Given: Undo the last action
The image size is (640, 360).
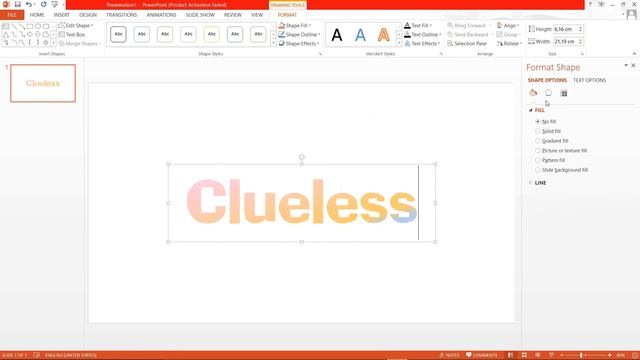Looking at the screenshot, I should click(29, 4).
